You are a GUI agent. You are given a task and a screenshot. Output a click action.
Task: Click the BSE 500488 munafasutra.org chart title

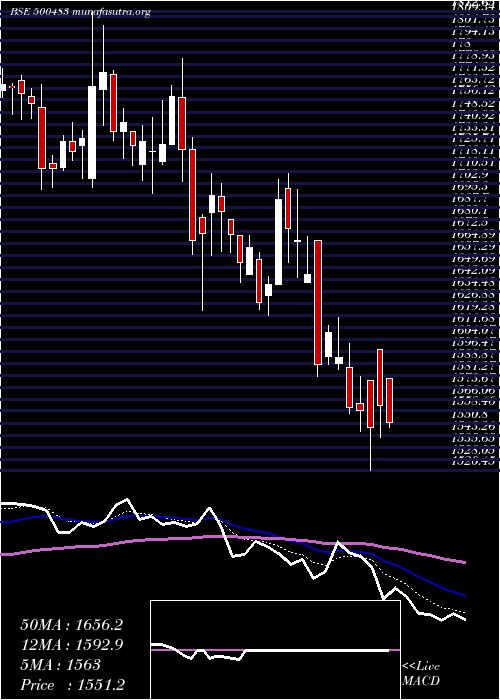80,12
